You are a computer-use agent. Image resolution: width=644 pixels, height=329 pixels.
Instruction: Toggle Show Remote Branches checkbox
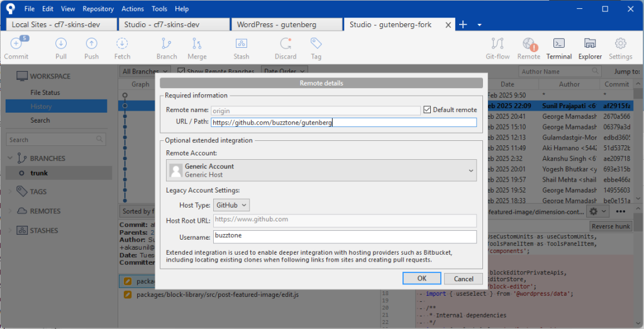[x=182, y=72]
